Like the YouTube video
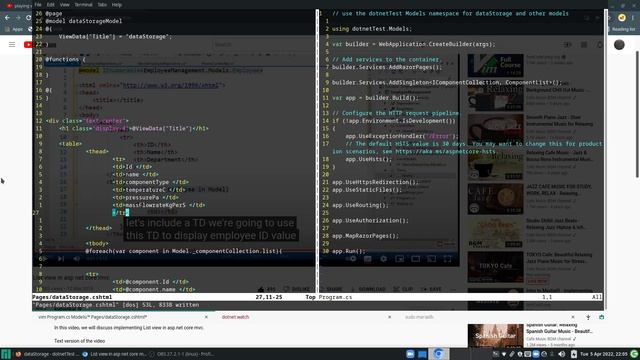Image resolution: width=640 pixels, height=360 pixels. [267, 289]
